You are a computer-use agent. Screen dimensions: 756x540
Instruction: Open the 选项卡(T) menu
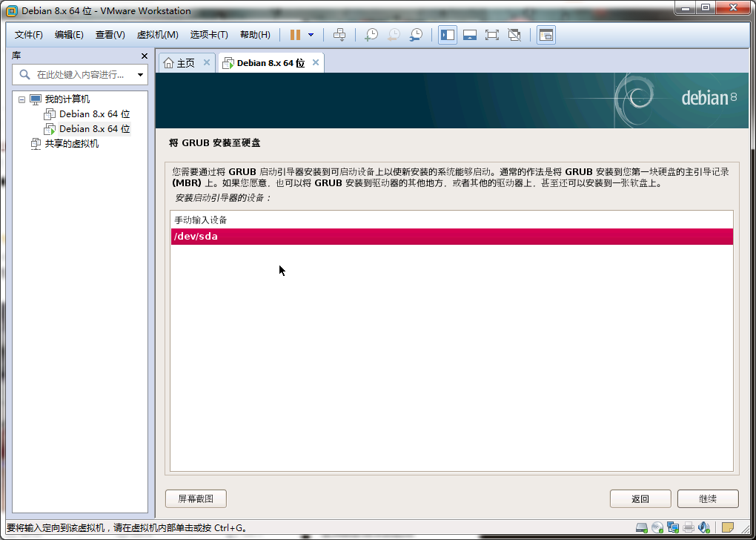pyautogui.click(x=209, y=35)
